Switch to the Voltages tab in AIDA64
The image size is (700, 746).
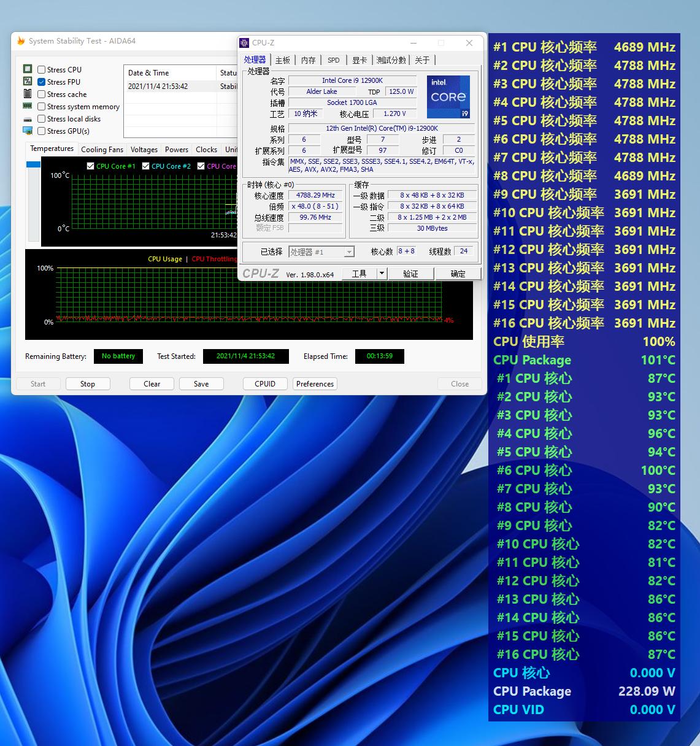[144, 149]
